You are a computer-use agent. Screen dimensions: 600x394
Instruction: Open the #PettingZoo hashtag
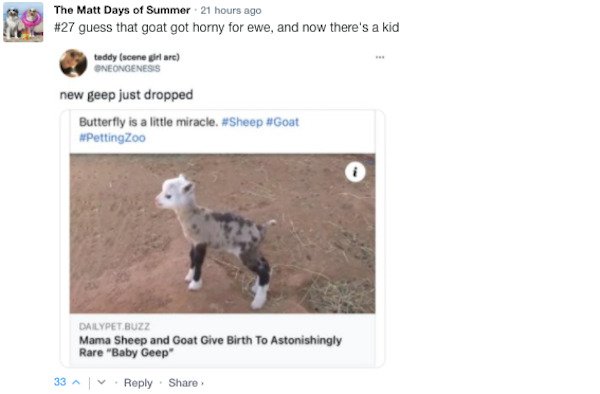pyautogui.click(x=112, y=138)
